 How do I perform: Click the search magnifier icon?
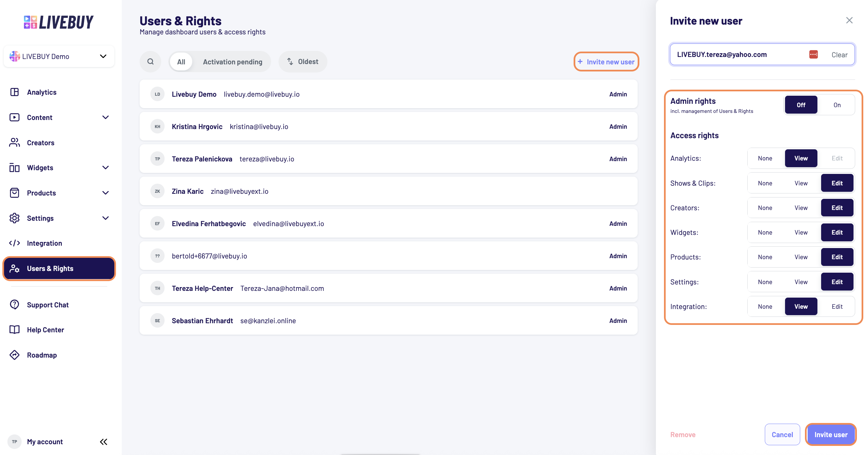[150, 62]
